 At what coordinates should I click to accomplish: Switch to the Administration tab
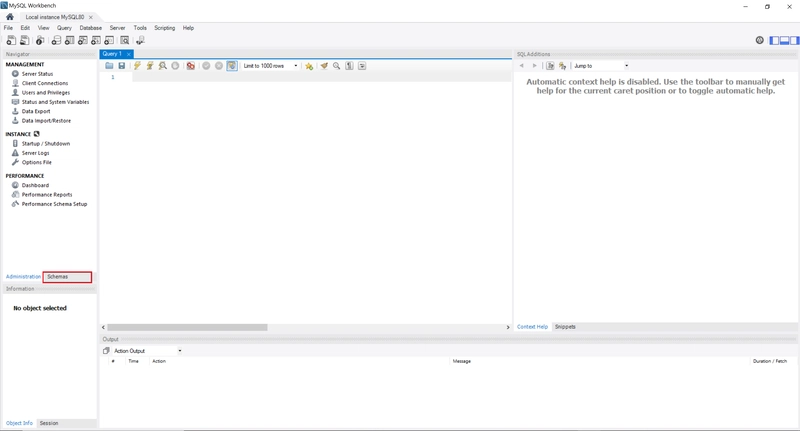coord(23,276)
